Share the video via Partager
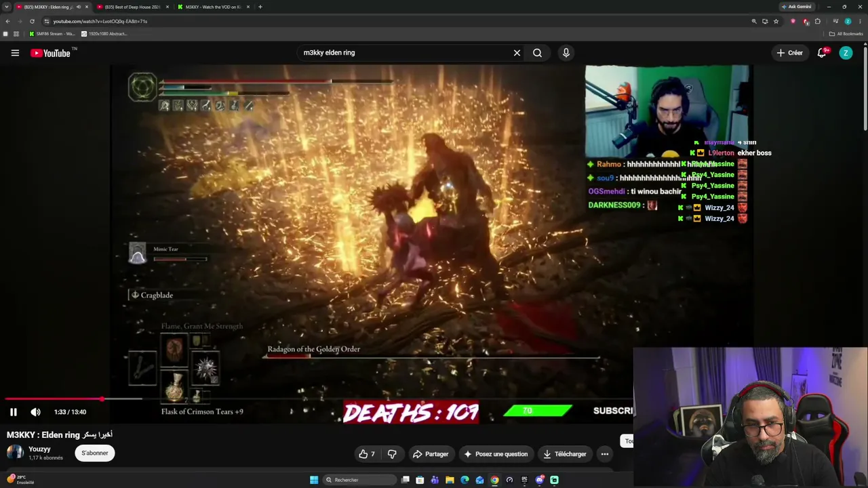Viewport: 868px width, 488px height. click(431, 454)
